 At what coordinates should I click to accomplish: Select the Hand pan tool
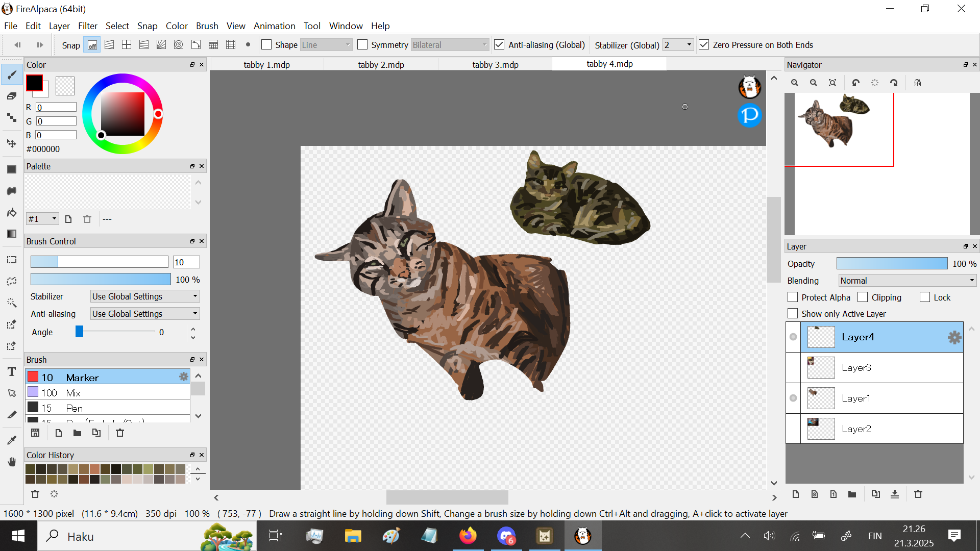pyautogui.click(x=12, y=462)
